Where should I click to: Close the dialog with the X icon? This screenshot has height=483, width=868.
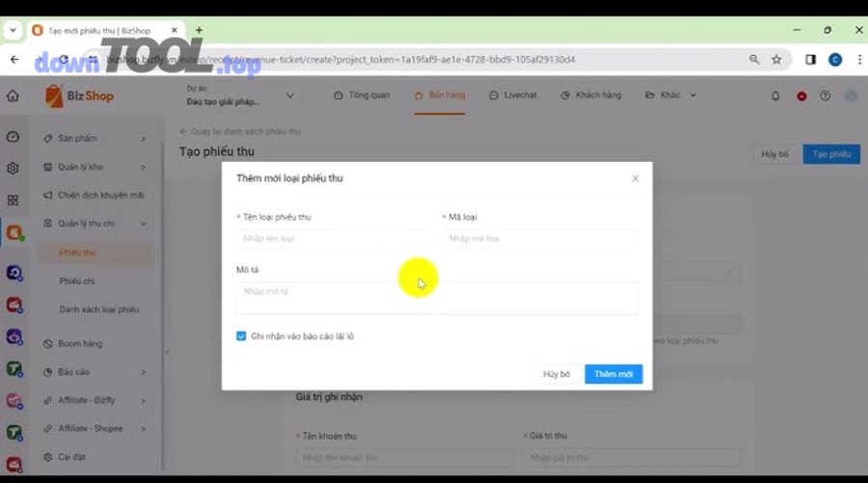pyautogui.click(x=635, y=178)
